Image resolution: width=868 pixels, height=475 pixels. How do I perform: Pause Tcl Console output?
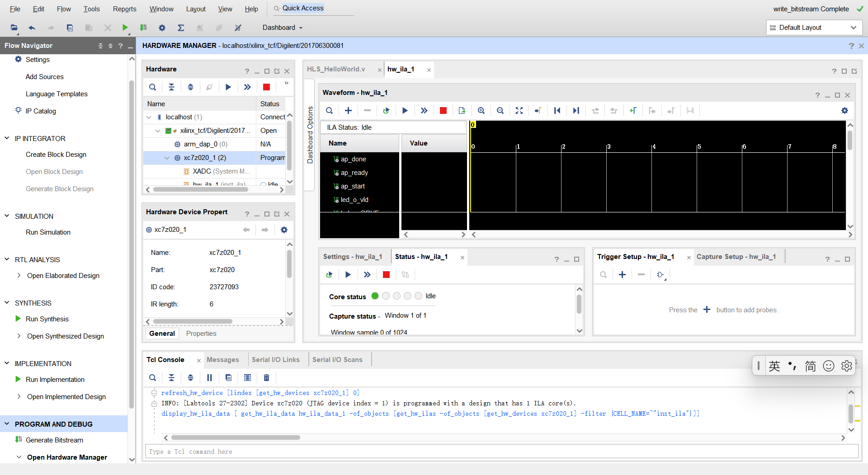point(209,378)
